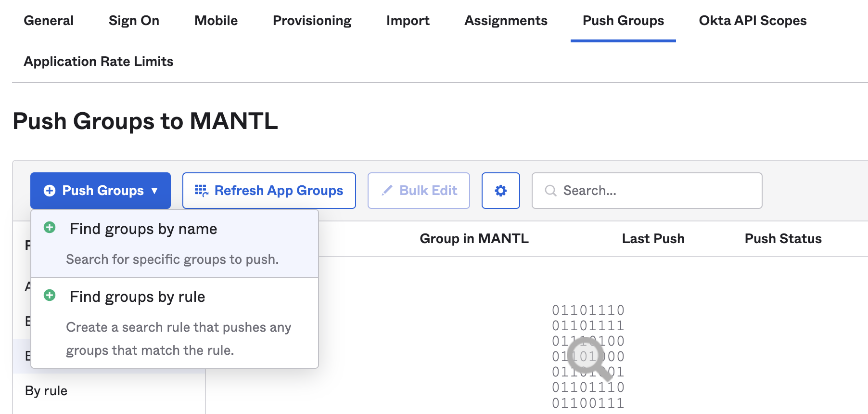
Task: Open the Provisioning tab
Action: point(312,21)
